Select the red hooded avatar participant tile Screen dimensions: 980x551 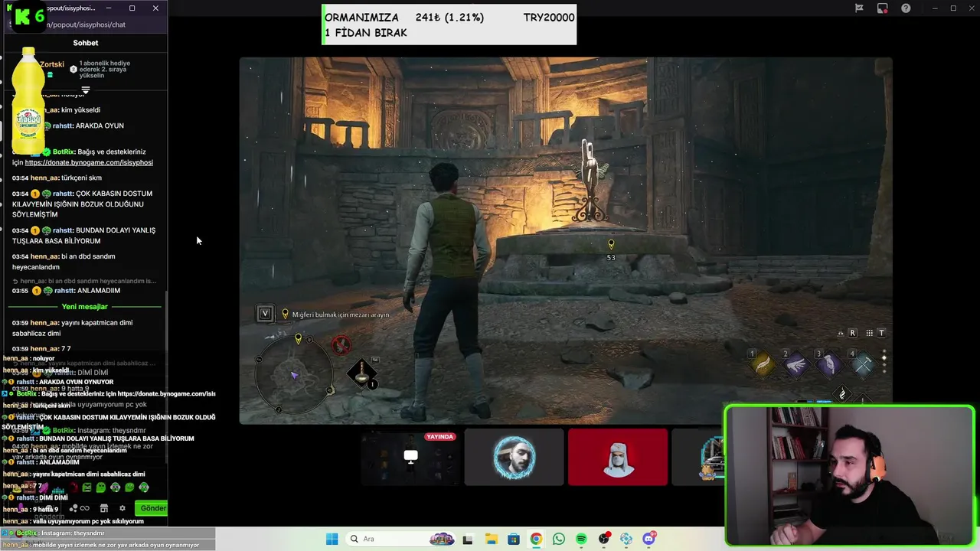pyautogui.click(x=617, y=457)
